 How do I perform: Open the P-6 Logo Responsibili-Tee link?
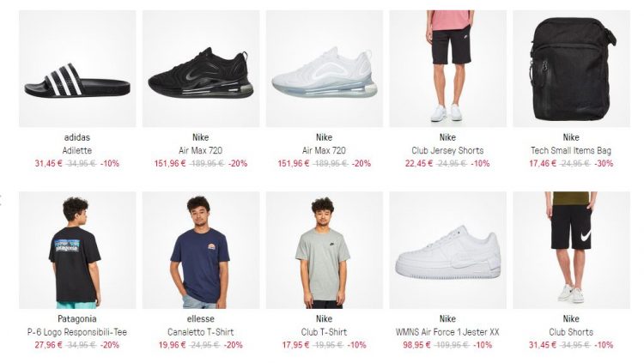coord(77,332)
